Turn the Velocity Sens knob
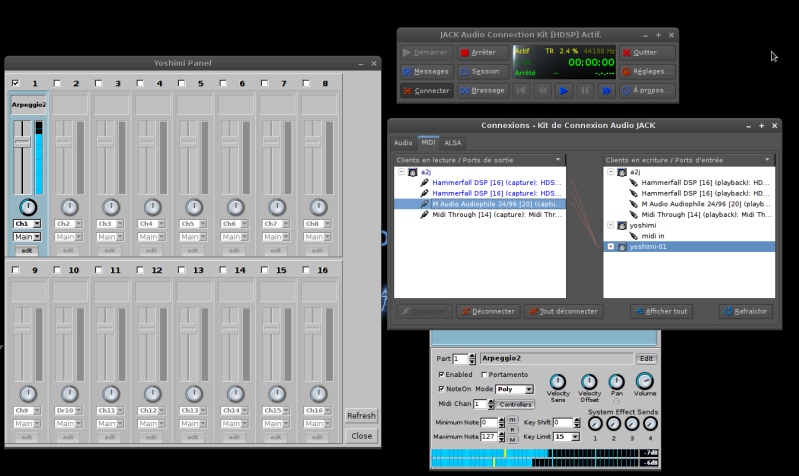 click(x=557, y=382)
